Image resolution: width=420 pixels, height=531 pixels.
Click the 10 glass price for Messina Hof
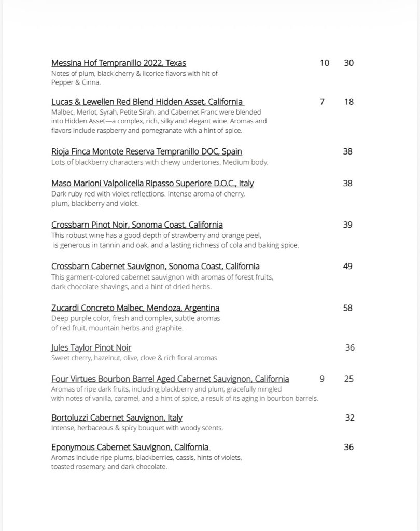click(324, 63)
